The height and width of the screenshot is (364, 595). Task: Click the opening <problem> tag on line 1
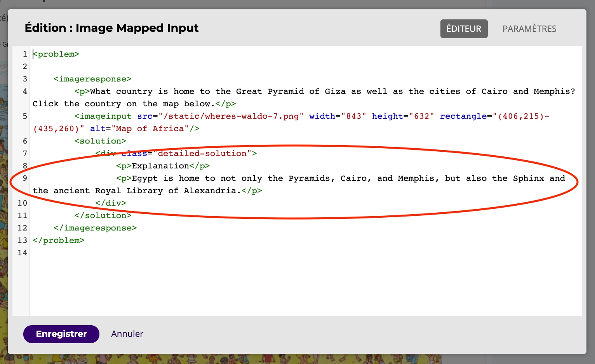56,54
